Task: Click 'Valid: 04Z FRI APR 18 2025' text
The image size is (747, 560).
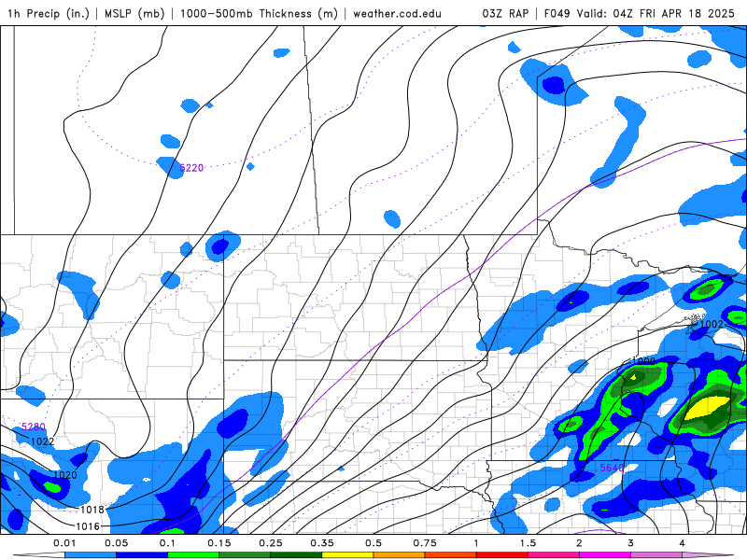Action: 655,13
